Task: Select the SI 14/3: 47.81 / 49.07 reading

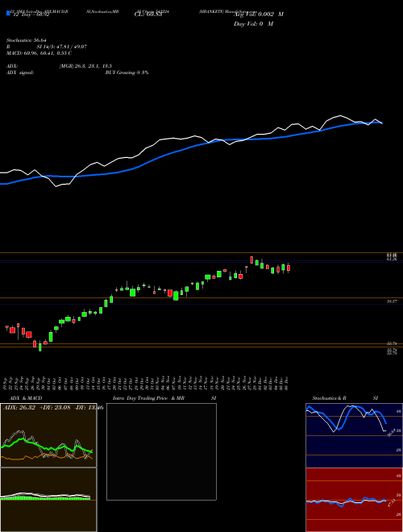Action: [x=62, y=47]
